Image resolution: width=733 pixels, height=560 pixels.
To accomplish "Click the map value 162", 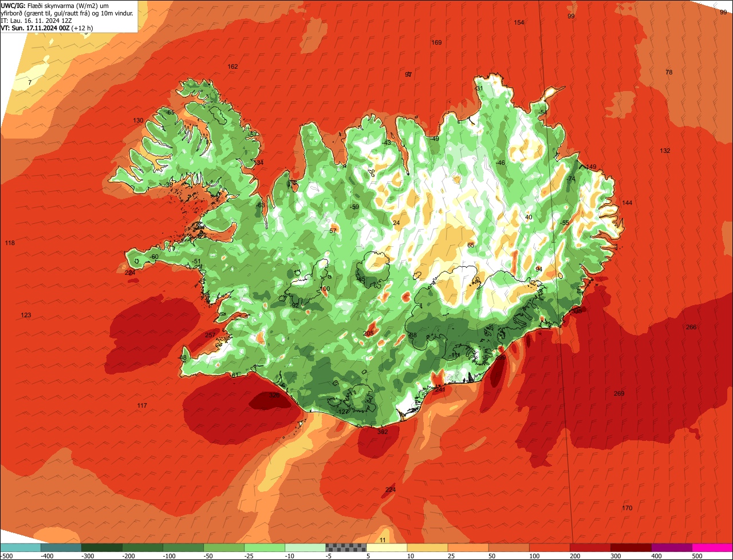I will (232, 66).
